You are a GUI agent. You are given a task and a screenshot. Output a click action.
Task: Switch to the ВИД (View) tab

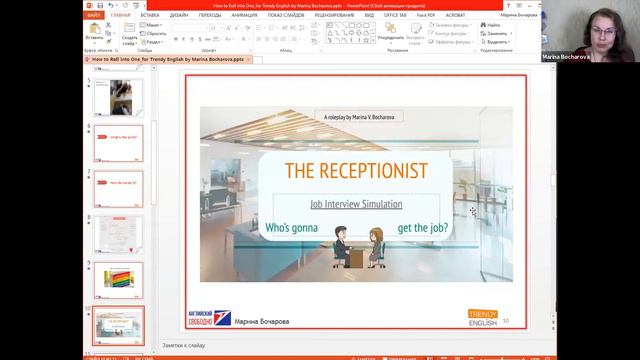[369, 15]
